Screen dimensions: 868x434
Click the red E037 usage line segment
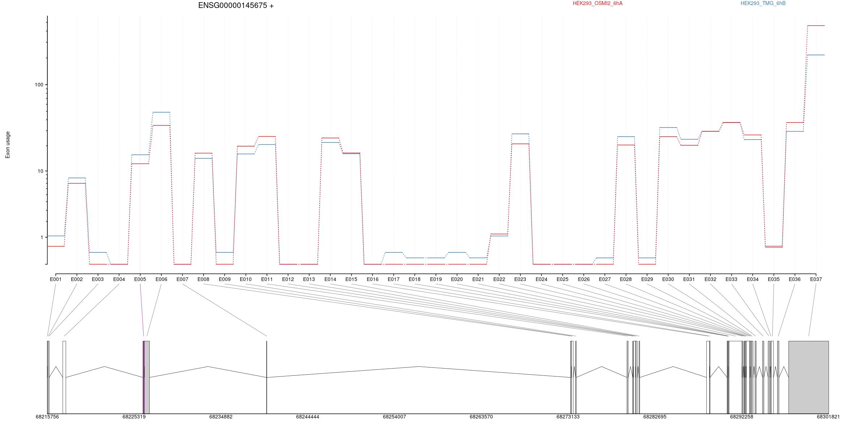[816, 26]
